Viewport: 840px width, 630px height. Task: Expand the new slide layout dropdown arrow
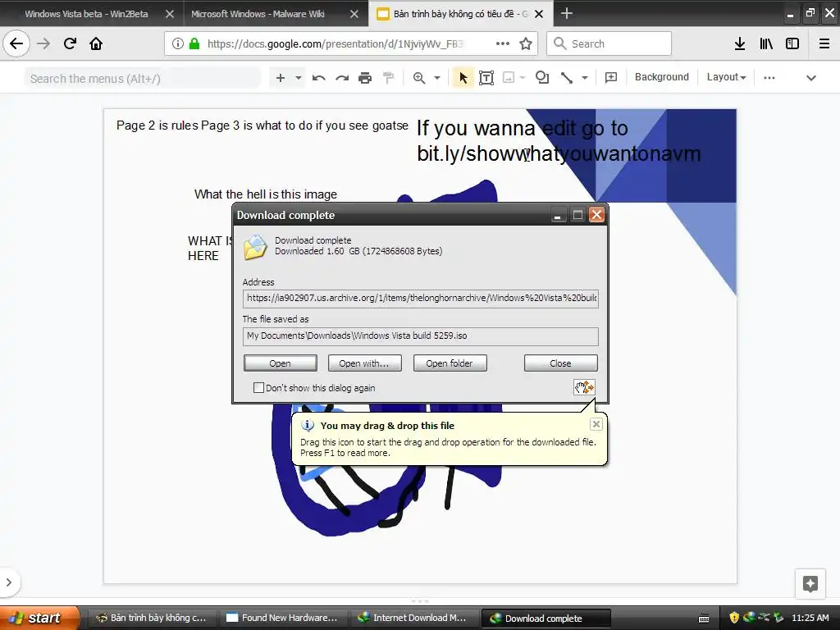[299, 78]
